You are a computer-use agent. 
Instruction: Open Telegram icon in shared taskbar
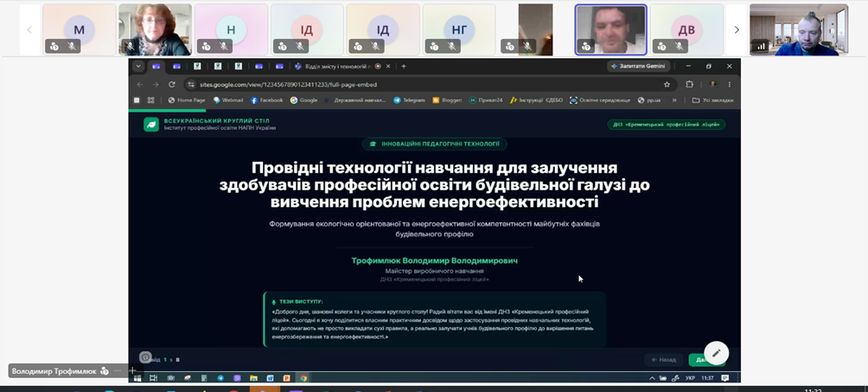(x=220, y=378)
